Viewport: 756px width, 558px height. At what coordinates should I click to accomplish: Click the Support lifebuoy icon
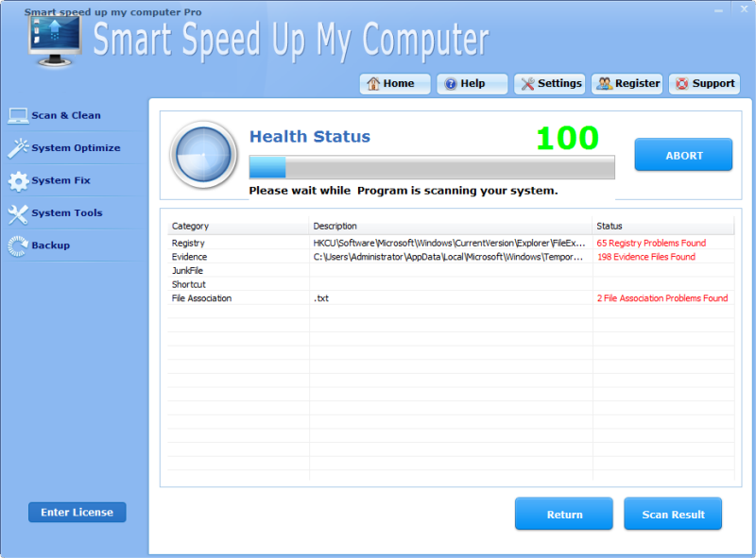(681, 84)
